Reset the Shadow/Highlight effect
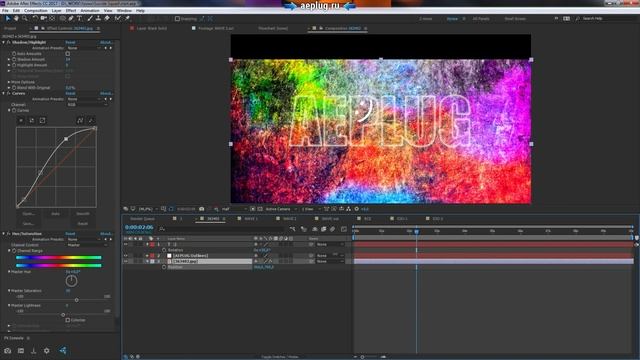The image size is (640, 360). (70, 42)
